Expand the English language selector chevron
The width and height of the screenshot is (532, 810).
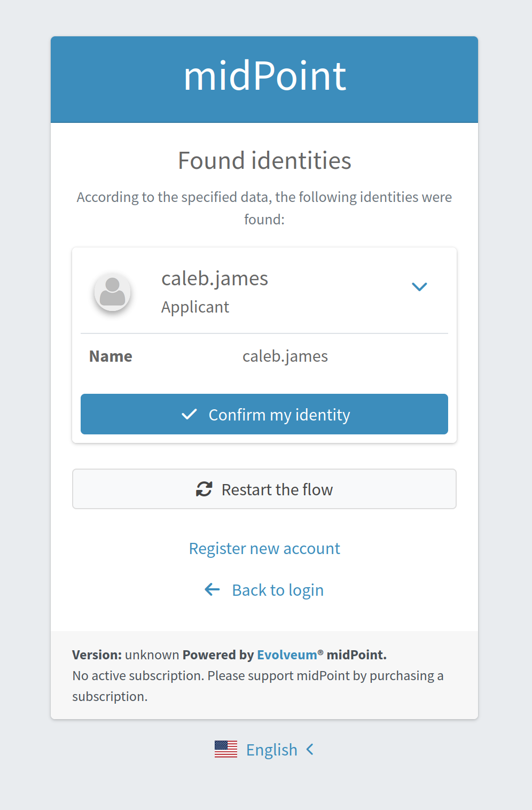pyautogui.click(x=310, y=750)
